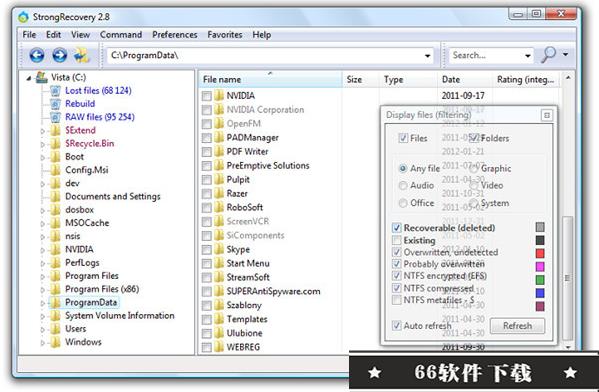The width and height of the screenshot is (599, 392).
Task: Collapse the Vista (C:) tree node
Action: pos(29,78)
